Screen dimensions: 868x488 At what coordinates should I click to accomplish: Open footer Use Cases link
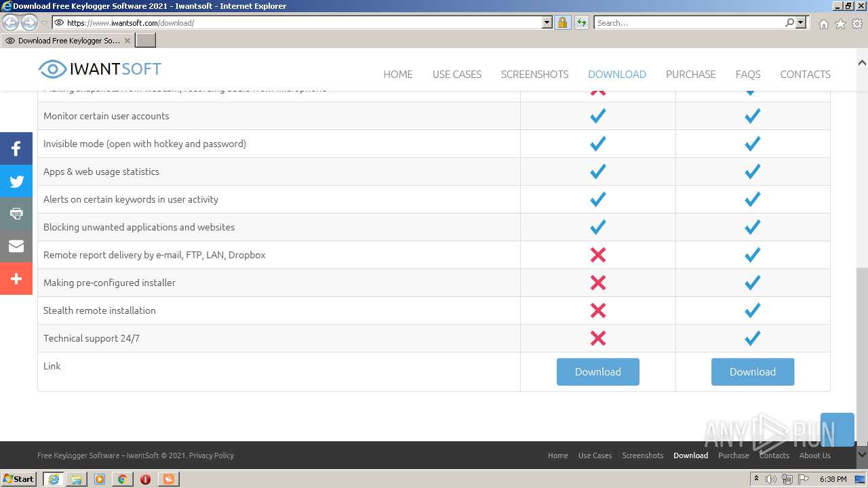coord(595,455)
